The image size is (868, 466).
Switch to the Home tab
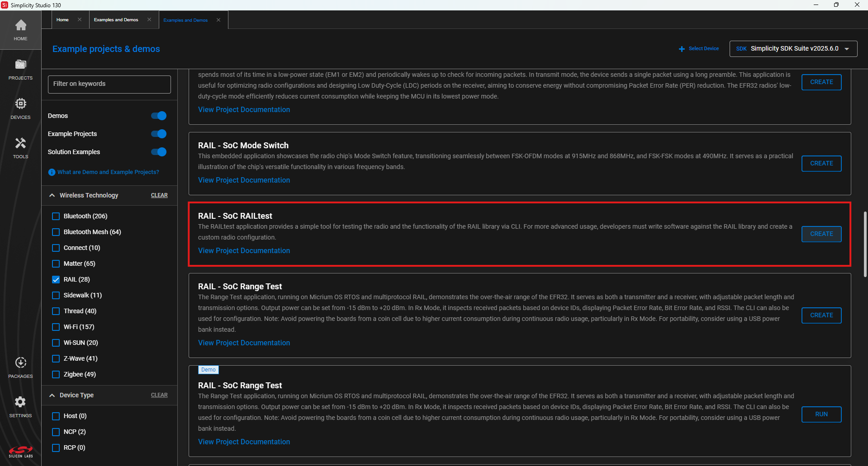(x=62, y=20)
